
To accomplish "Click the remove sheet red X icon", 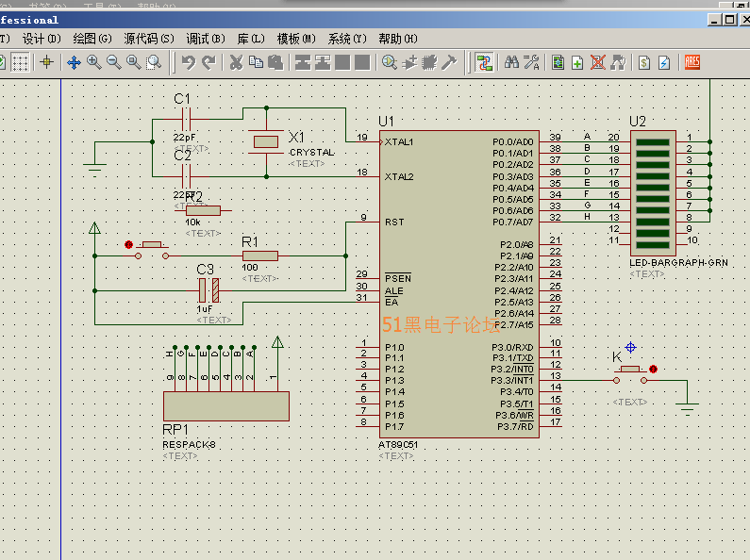I will (x=597, y=62).
